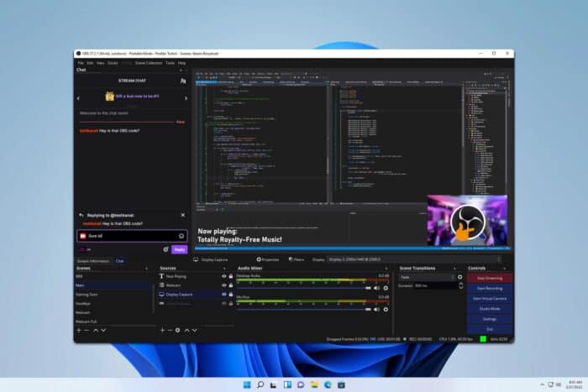Move the selected scene up
The width and height of the screenshot is (588, 392).
click(96, 330)
